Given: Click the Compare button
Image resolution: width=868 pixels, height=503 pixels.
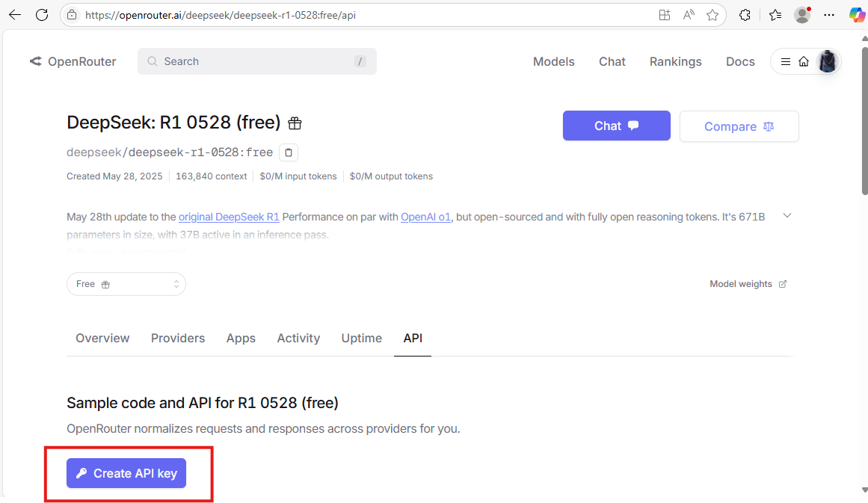Looking at the screenshot, I should point(739,126).
